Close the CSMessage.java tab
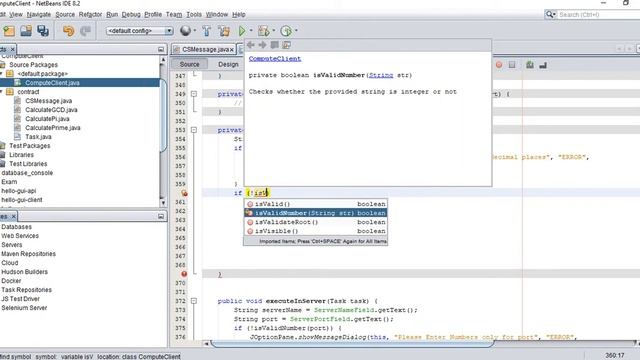 [x=231, y=49]
